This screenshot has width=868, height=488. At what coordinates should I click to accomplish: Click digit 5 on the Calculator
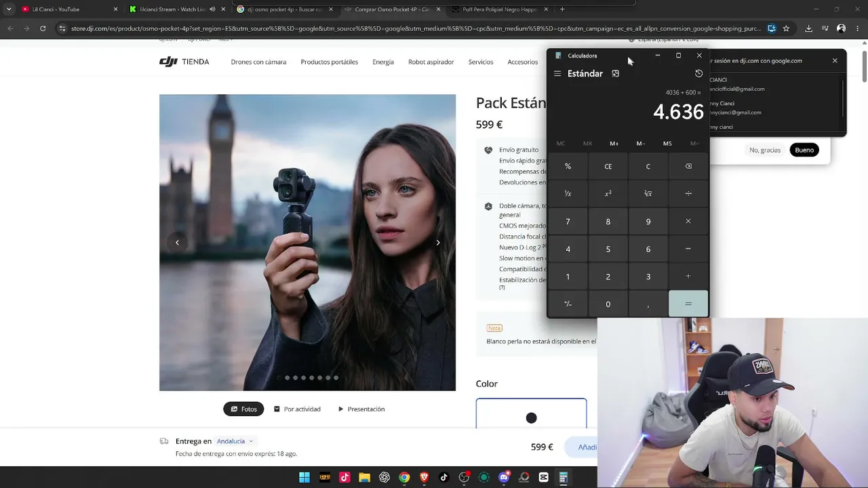pyautogui.click(x=608, y=249)
